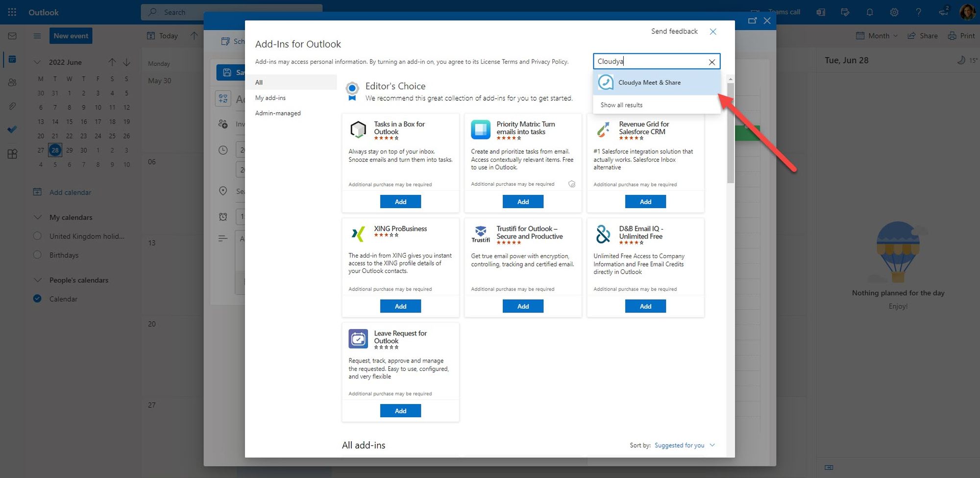Collapse the My calendars section
980x478 pixels.
click(37, 217)
